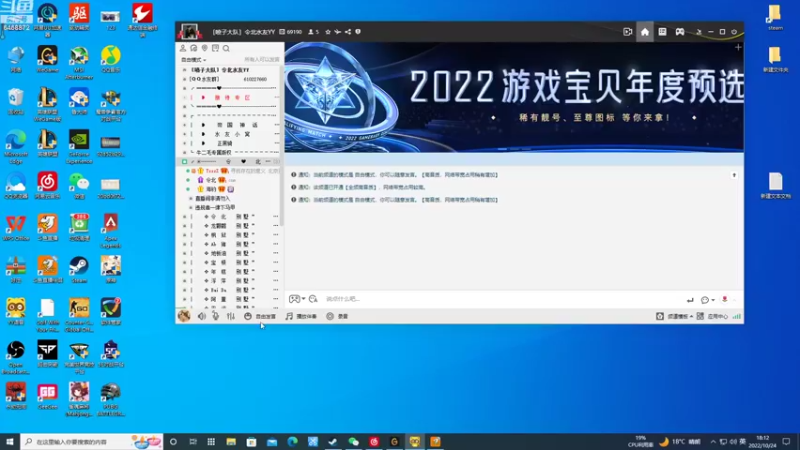Click the scroll-to-top arrow in chat area
This screenshot has height=450, width=800.
coord(734,175)
